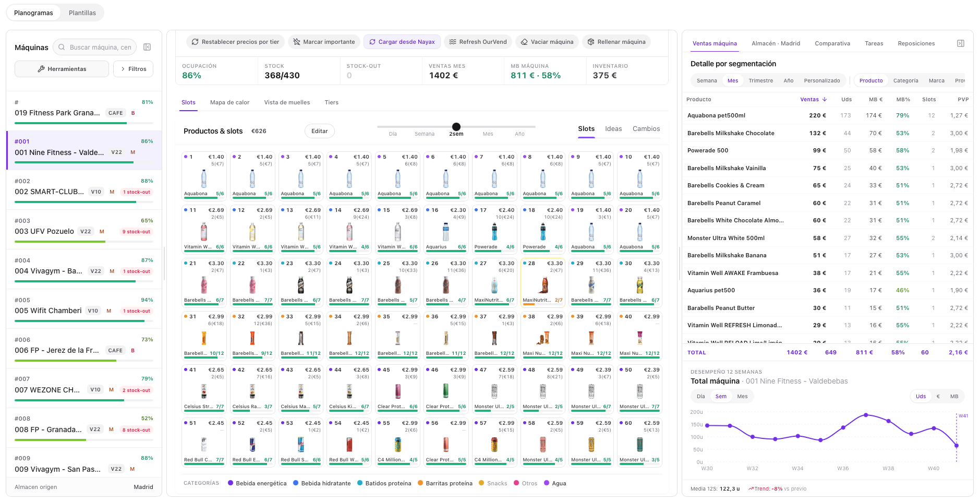Open the Herramientas tools menu
Screen dimensions: 980x501
coord(62,69)
